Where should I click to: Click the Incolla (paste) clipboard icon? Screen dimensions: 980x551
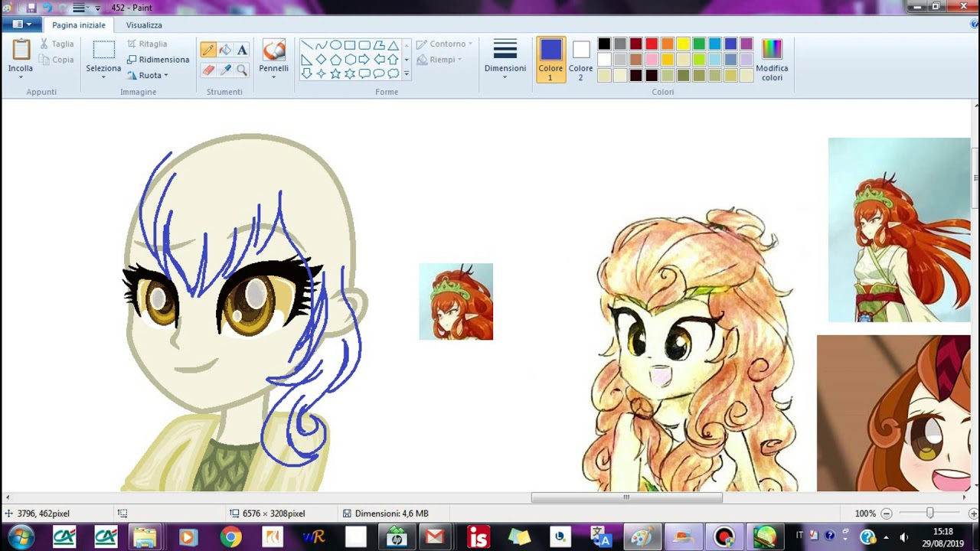pos(21,50)
